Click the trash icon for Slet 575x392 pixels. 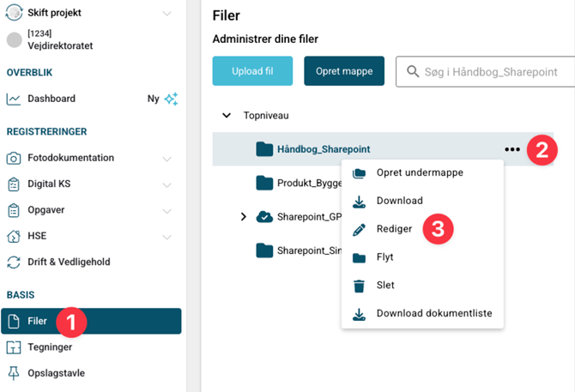tap(360, 285)
